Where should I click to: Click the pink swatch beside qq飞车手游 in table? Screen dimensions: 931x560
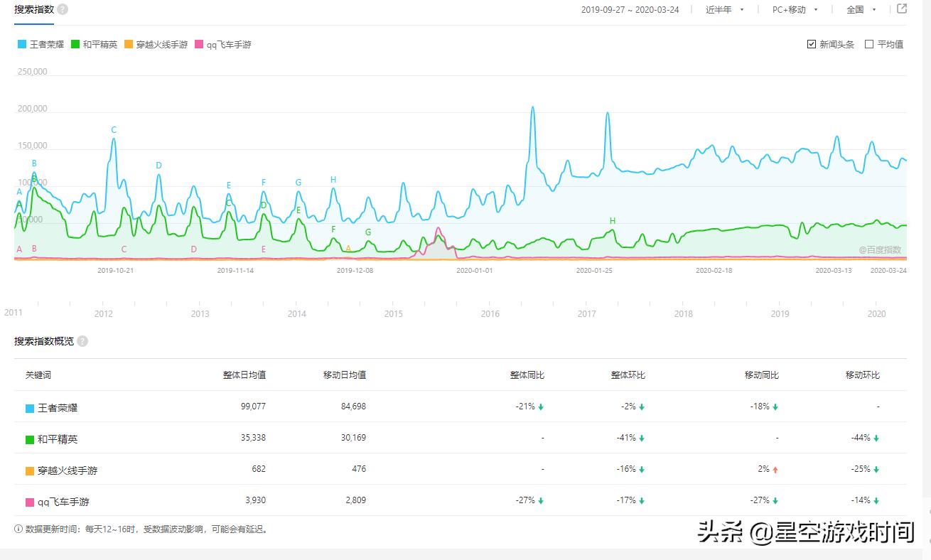coord(30,502)
